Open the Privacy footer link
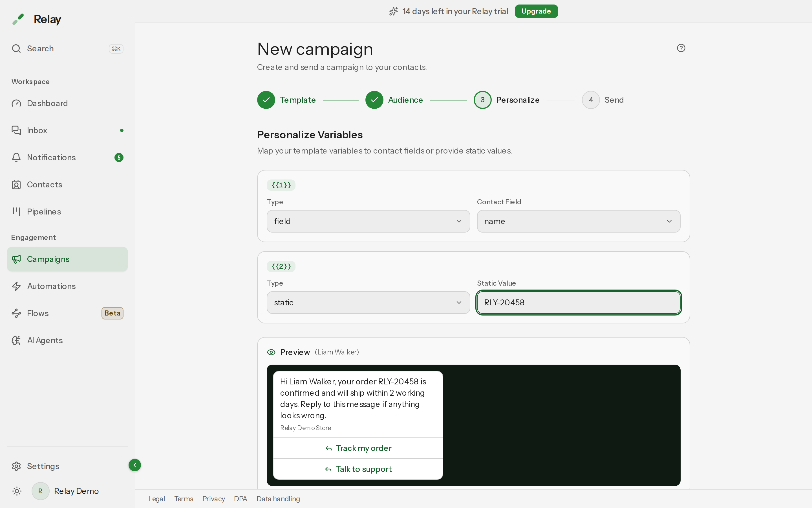This screenshot has width=812, height=508. pos(213,499)
